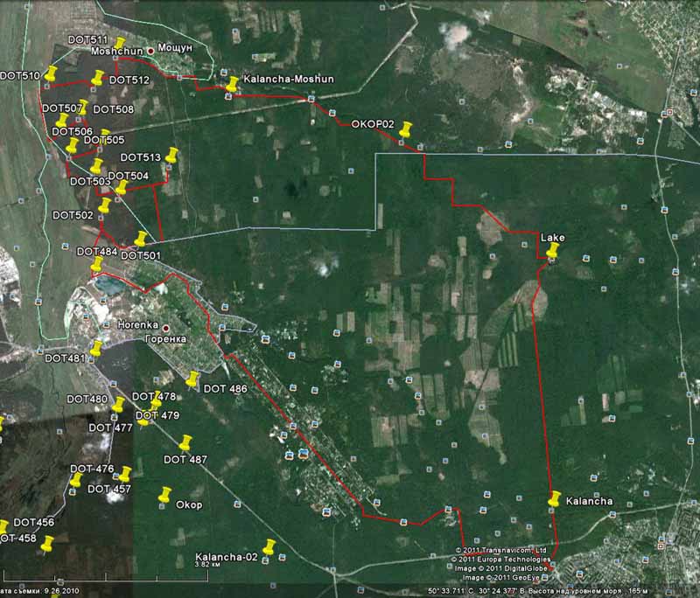Viewport: 700px width, 598px height.
Task: Click the Kalancha-Moshun yellow pushpin
Action: pos(232,84)
